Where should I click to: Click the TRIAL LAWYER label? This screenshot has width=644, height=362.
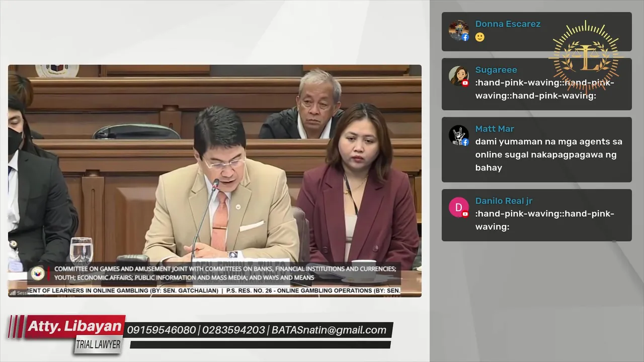point(98,345)
